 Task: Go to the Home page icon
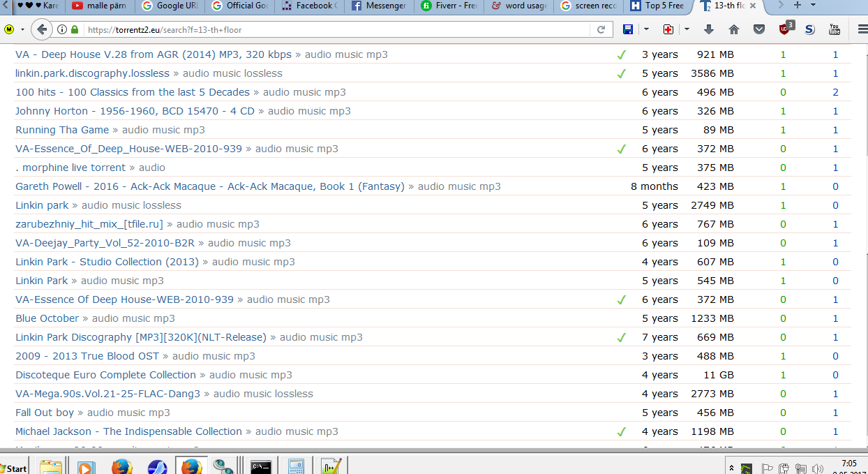[x=734, y=29]
